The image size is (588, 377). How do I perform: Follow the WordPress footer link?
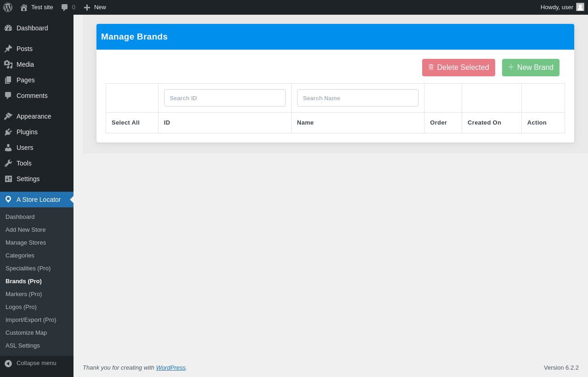click(170, 368)
